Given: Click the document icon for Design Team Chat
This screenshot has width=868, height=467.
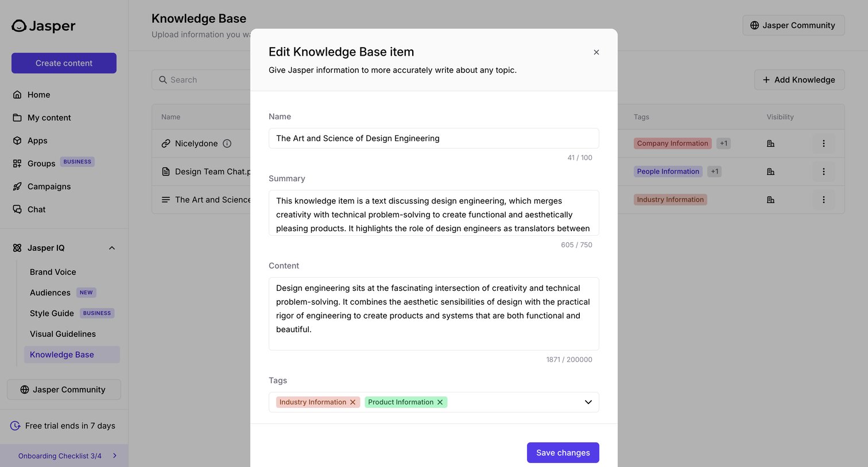Looking at the screenshot, I should click(x=166, y=172).
